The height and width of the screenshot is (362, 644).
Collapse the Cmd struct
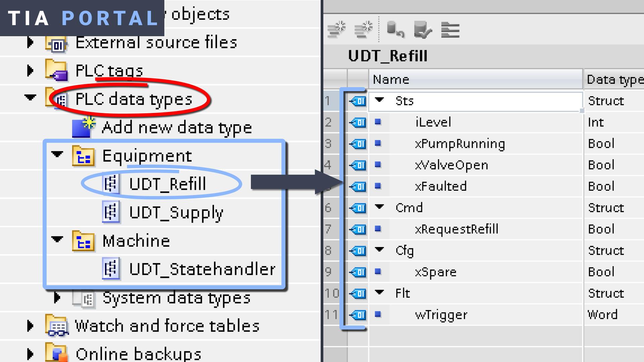379,206
